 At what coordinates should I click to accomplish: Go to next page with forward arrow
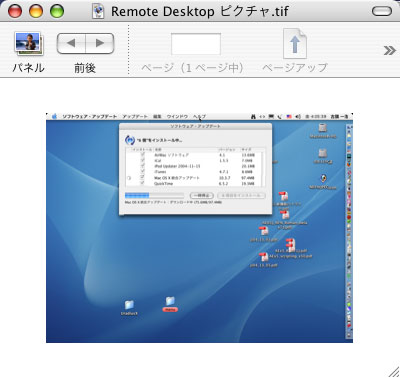pyautogui.click(x=100, y=43)
